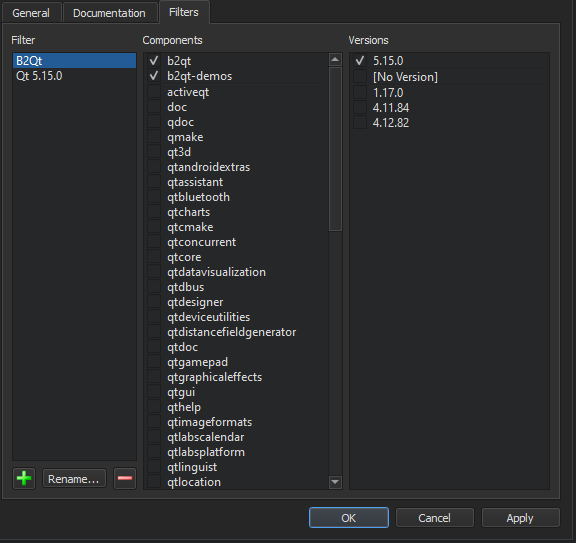
Task: Enable the qtcharts checkbox
Action: tap(154, 212)
